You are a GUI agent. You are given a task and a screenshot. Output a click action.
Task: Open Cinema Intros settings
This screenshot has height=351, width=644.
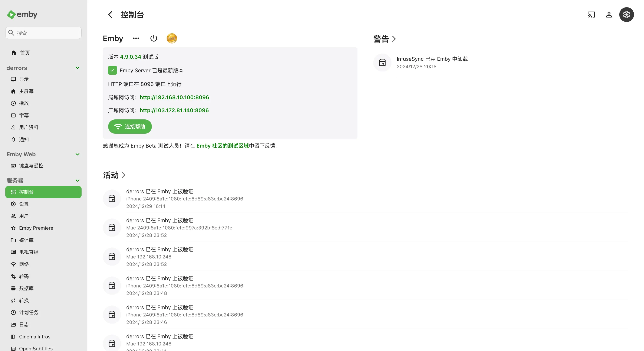coord(43,337)
